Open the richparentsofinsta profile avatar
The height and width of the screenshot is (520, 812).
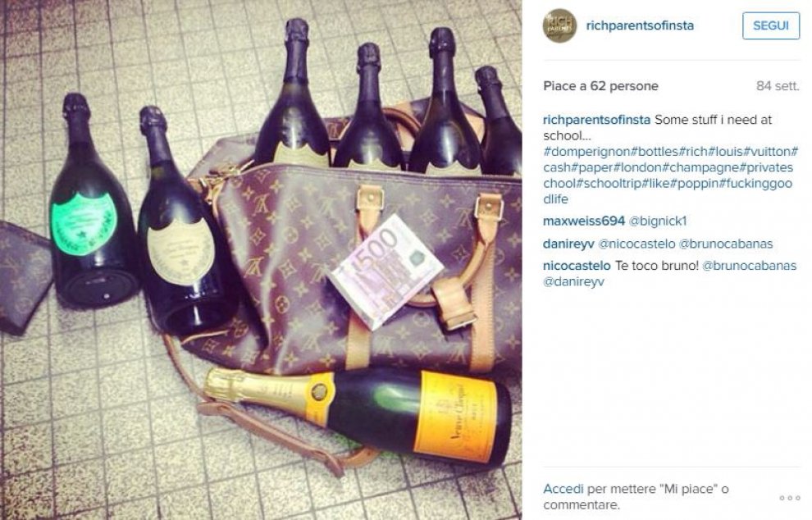(x=559, y=25)
